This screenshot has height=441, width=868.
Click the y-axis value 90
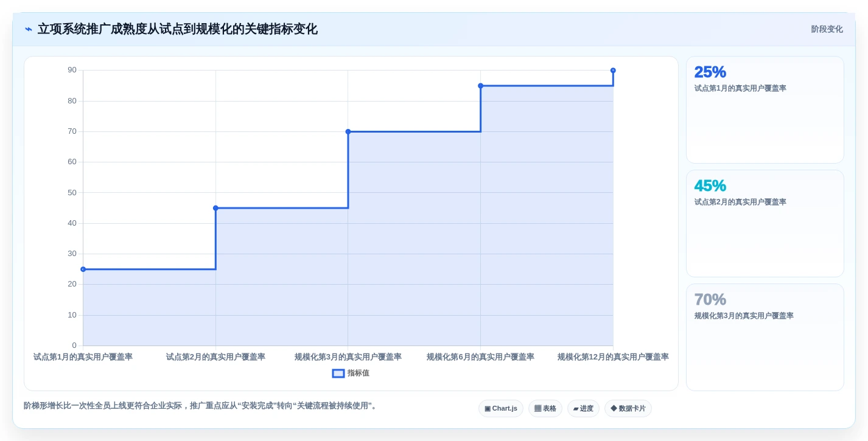(x=72, y=70)
